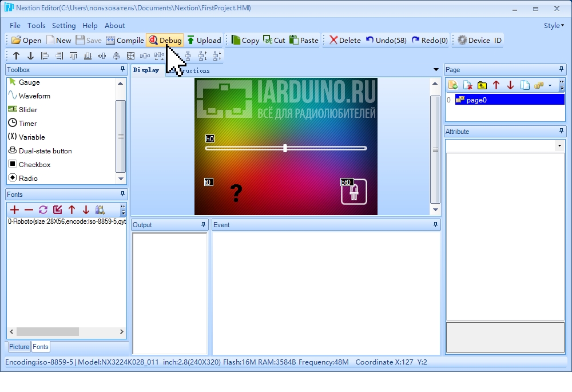Add a font with the plus icon
This screenshot has width=572, height=392.
[14, 210]
